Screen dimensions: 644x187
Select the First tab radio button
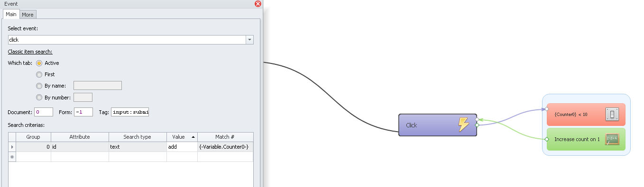(x=39, y=74)
